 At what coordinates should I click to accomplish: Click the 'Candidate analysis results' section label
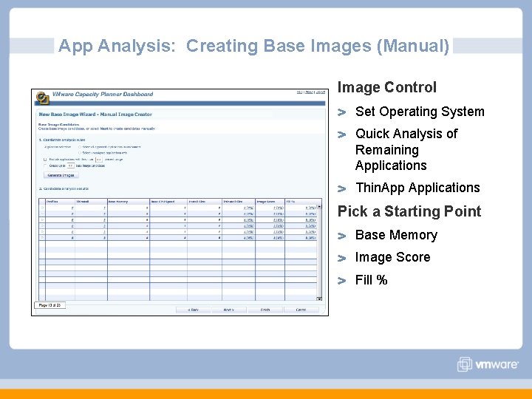click(64, 188)
